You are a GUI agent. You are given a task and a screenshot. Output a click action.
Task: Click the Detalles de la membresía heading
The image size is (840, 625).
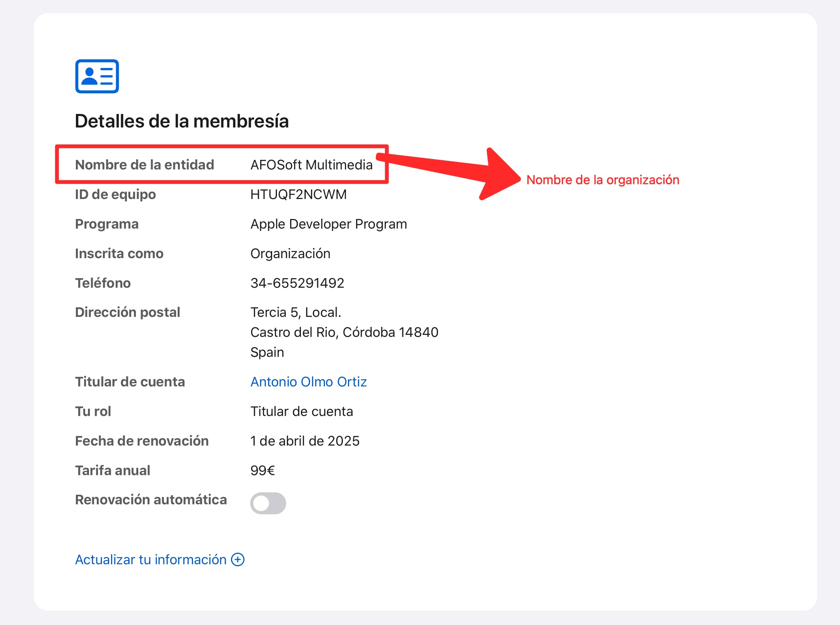[x=181, y=121]
